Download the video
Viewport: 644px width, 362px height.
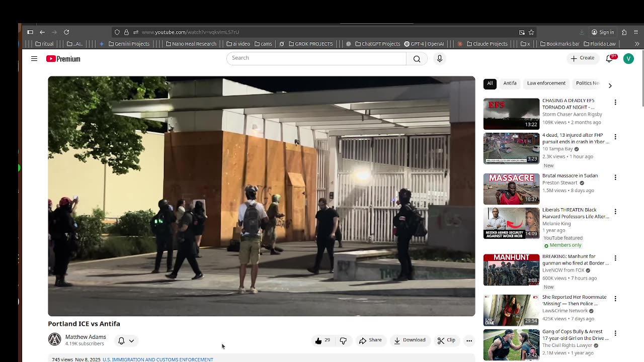[410, 340]
